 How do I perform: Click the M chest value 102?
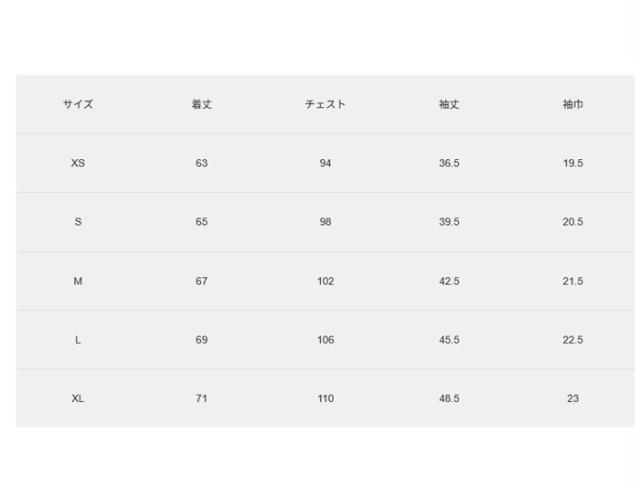325,281
